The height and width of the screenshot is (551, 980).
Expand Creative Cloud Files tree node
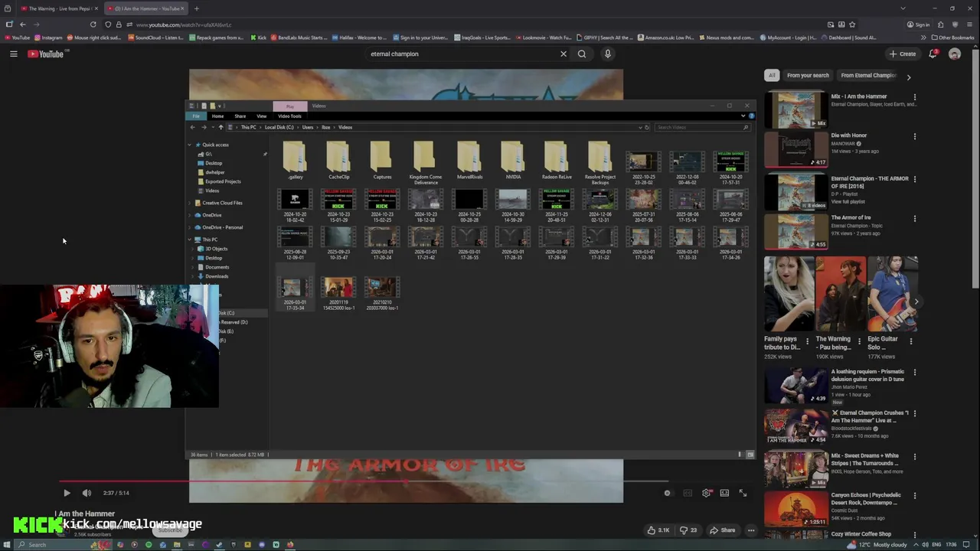click(x=190, y=203)
